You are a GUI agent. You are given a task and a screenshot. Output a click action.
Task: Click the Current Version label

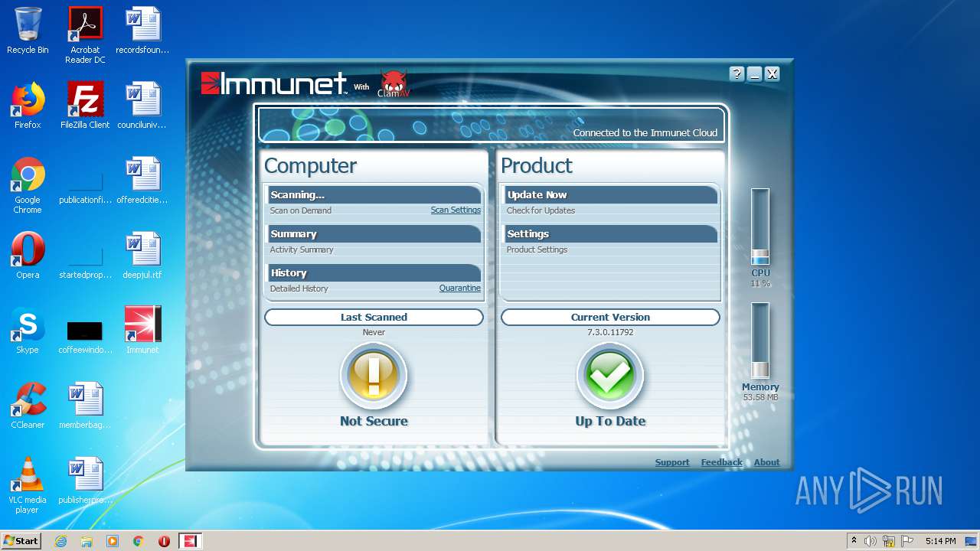(x=610, y=317)
